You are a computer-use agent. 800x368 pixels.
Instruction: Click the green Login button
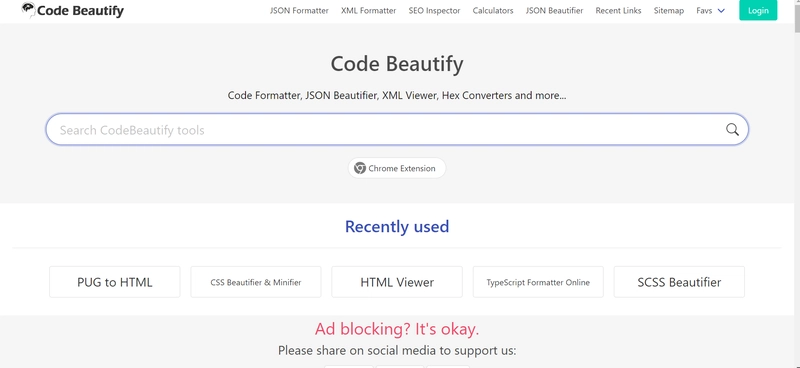(758, 11)
